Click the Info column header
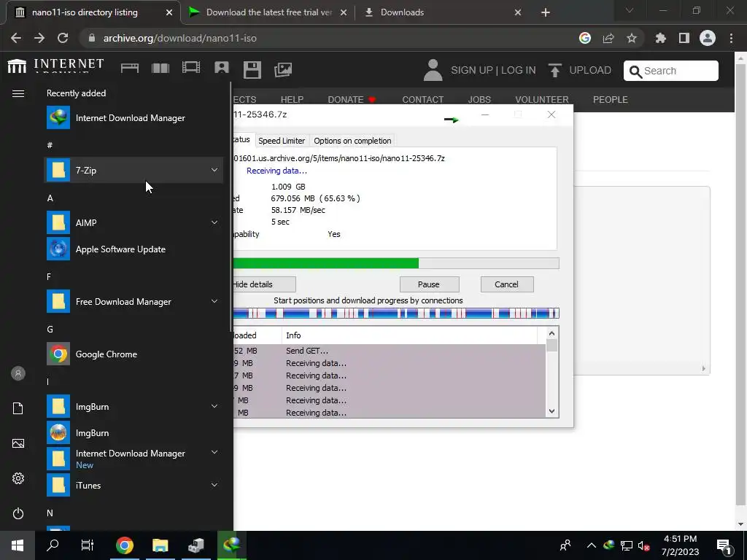The height and width of the screenshot is (560, 747). pos(410,335)
